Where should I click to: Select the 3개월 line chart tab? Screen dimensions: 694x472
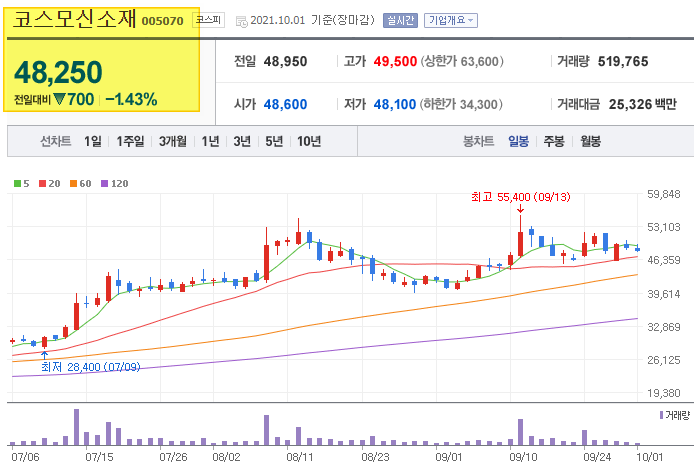coord(173,141)
